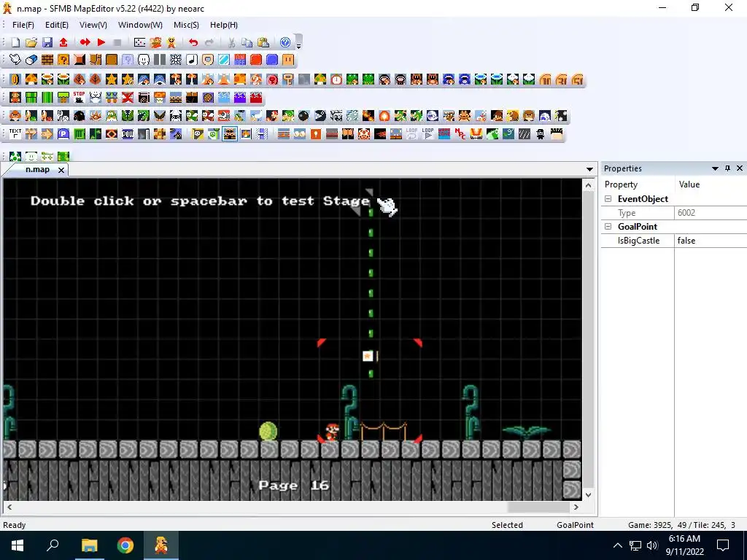Image resolution: width=747 pixels, height=560 pixels.
Task: Click Mario on the map canvas
Action: pyautogui.click(x=332, y=432)
